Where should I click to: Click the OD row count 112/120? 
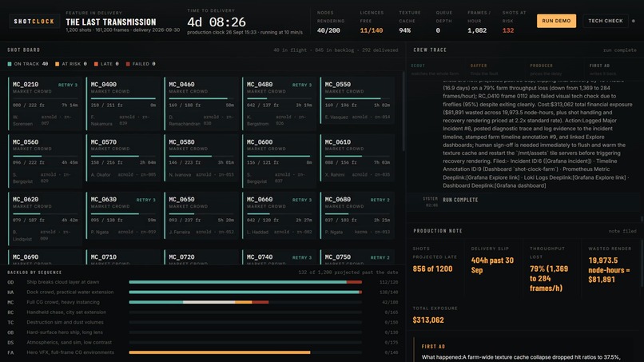(x=388, y=282)
